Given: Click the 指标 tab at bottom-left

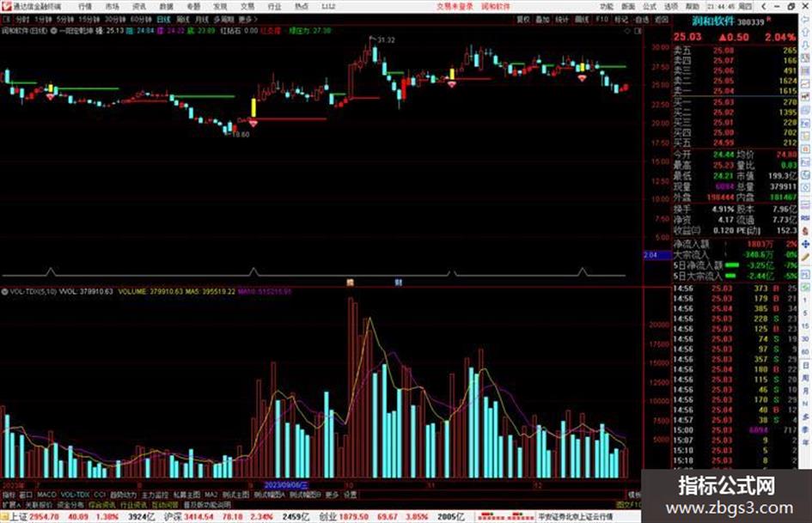Looking at the screenshot, I should 9,495.
